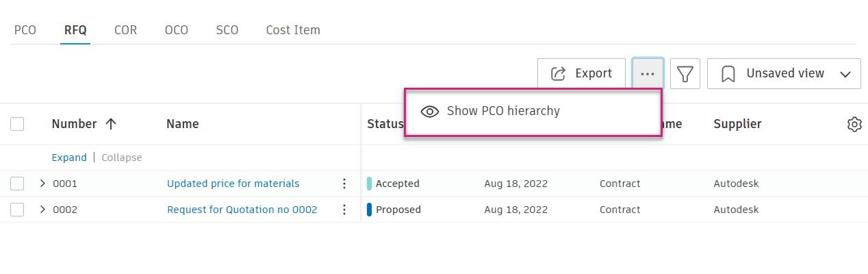The width and height of the screenshot is (868, 274).
Task: Check the row 0002 checkbox
Action: 17,210
